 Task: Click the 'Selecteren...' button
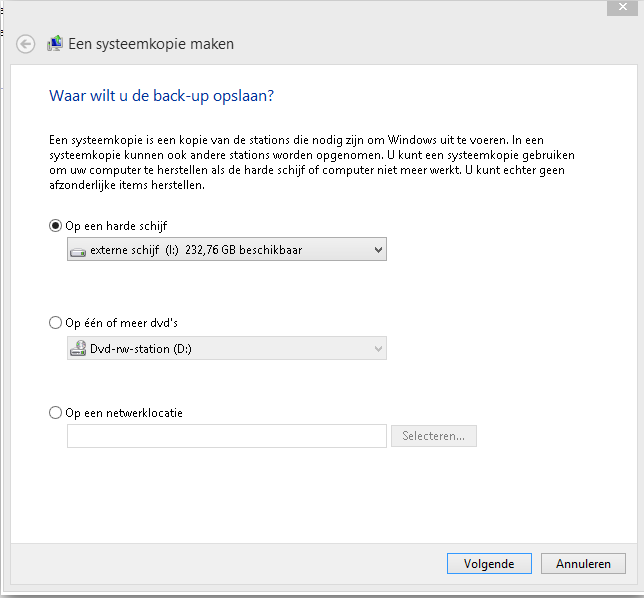[433, 436]
